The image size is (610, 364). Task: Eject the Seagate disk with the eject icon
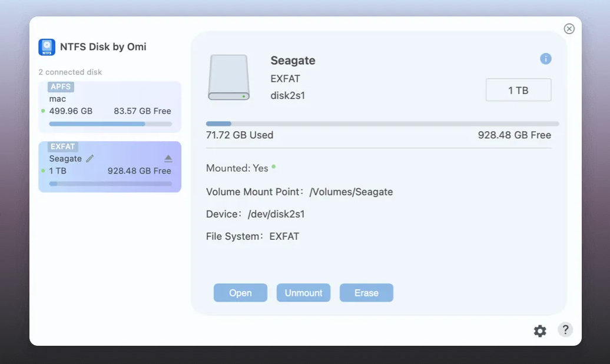[168, 159]
